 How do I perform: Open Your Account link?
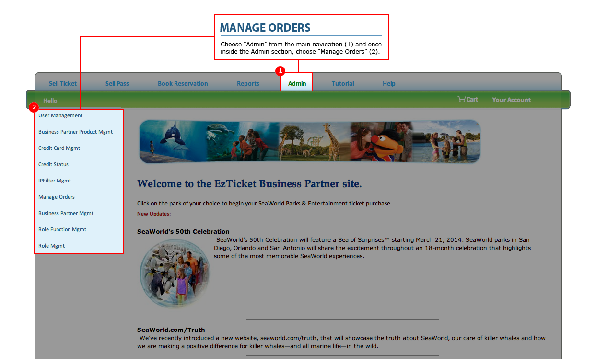click(511, 100)
